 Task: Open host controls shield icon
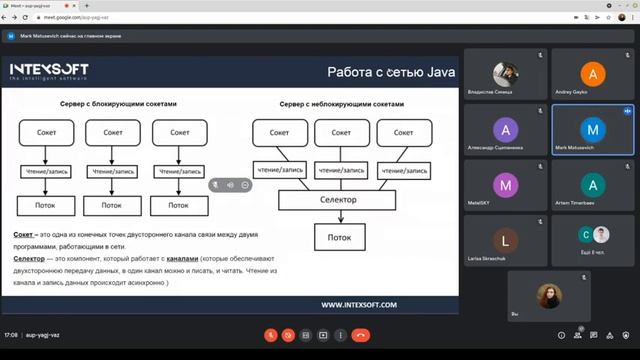click(626, 335)
